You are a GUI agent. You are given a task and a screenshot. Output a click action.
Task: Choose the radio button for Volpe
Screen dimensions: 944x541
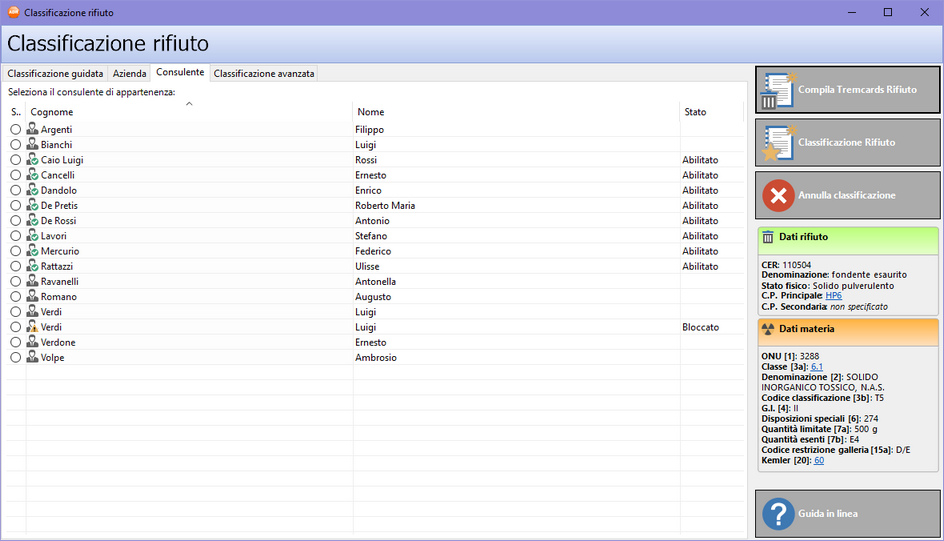(15, 357)
